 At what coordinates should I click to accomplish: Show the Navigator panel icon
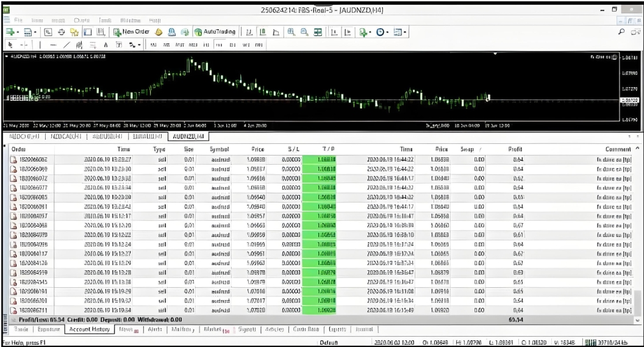(75, 32)
